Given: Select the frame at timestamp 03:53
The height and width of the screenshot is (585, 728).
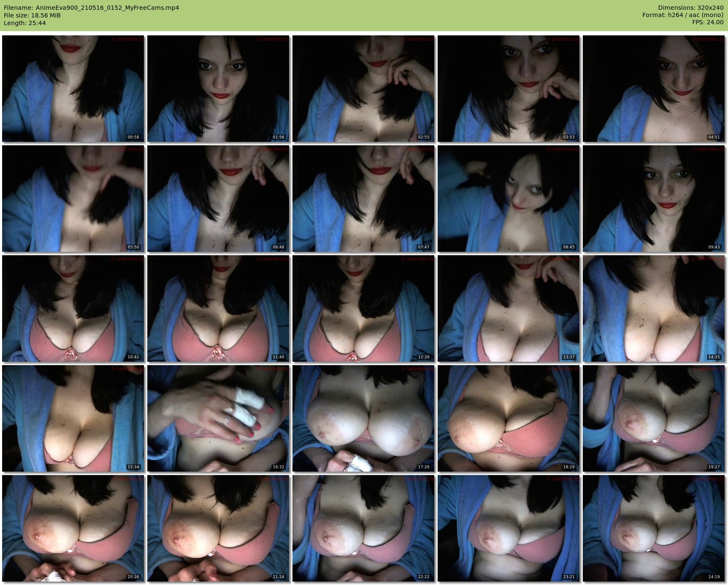Looking at the screenshot, I should pyautogui.click(x=509, y=89).
